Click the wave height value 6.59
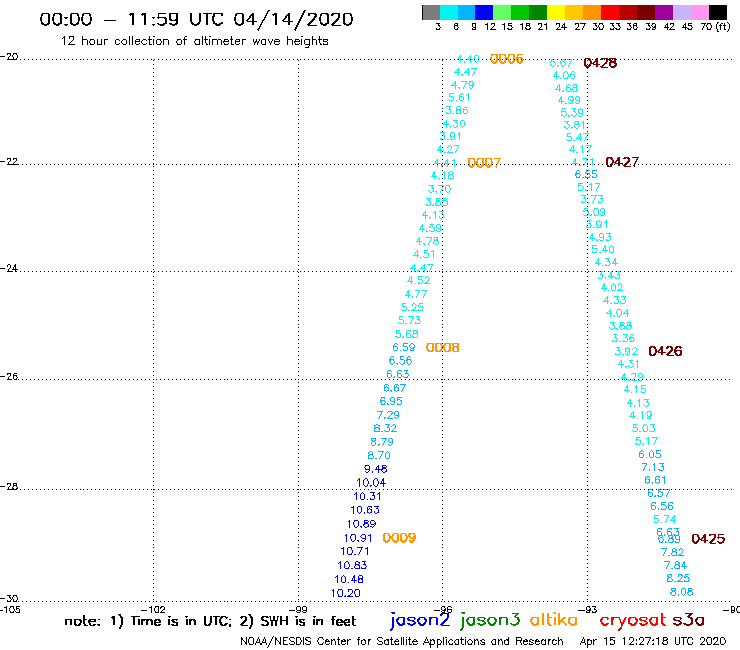740x650 pixels. pos(404,347)
